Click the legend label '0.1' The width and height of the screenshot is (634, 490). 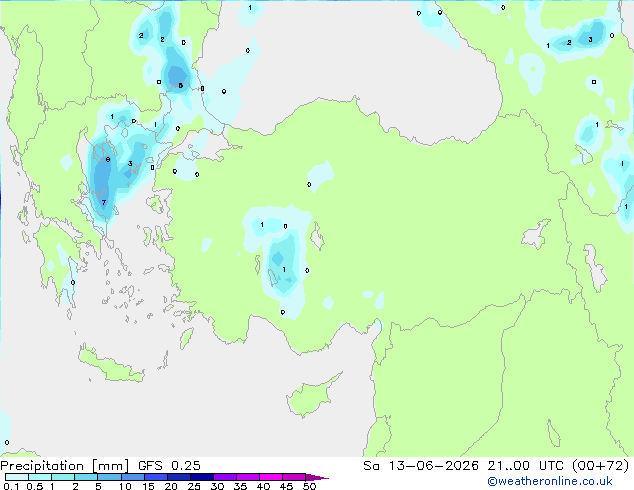point(11,486)
